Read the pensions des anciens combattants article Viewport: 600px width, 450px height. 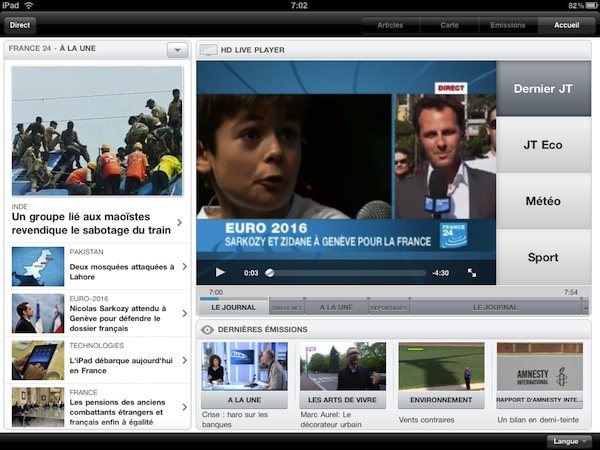click(x=117, y=412)
